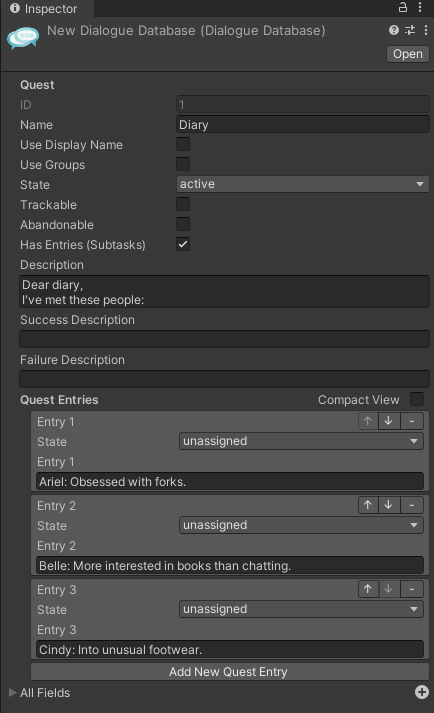Tick the Use Display Name checkbox
434x713 pixels.
[x=183, y=144]
